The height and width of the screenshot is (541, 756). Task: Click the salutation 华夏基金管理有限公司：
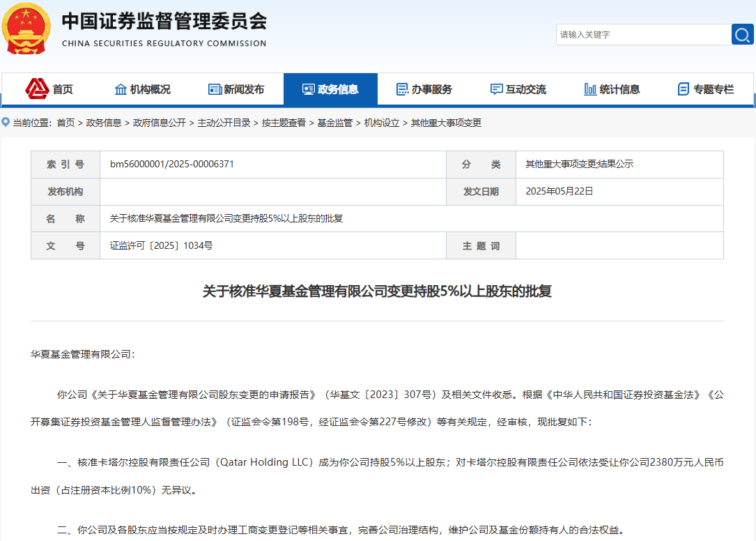pyautogui.click(x=84, y=354)
